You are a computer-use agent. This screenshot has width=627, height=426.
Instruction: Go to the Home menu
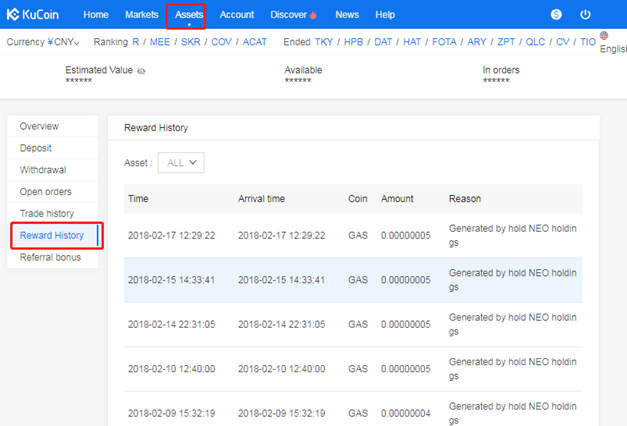96,15
